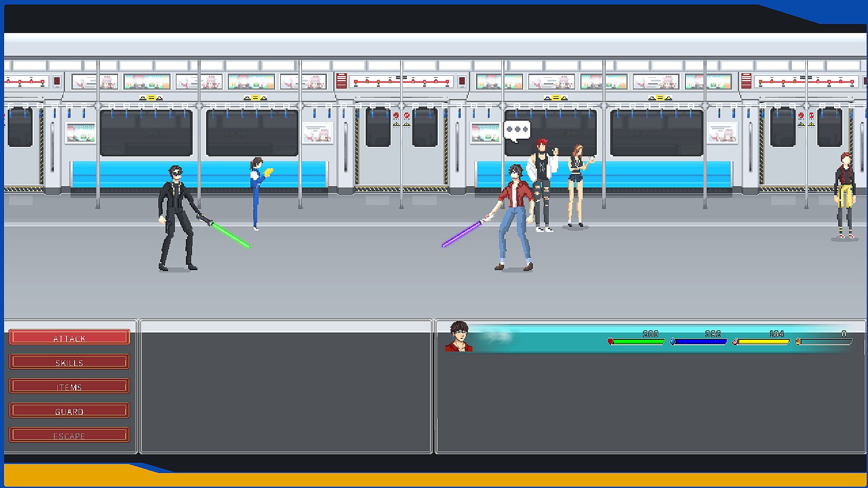The height and width of the screenshot is (488, 868).
Task: Click the flame gauge icon
Action: coord(798,342)
